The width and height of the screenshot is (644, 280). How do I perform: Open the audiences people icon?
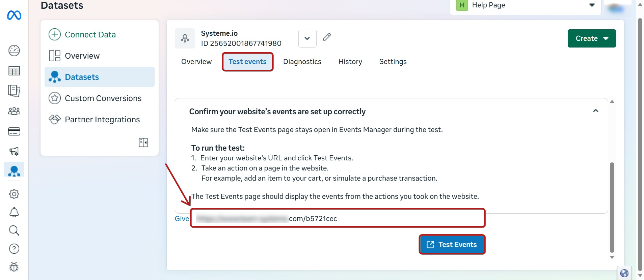14,111
